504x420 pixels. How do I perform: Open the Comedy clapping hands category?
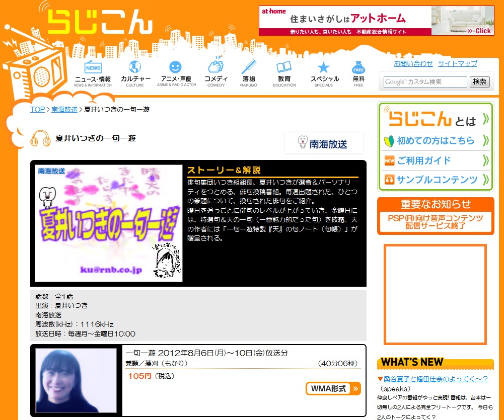216,72
